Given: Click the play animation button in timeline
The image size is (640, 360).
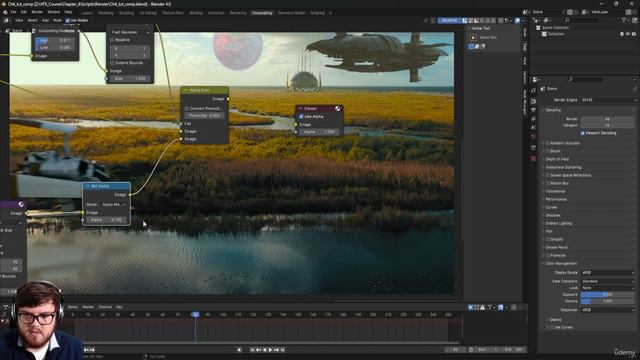Looking at the screenshot, I should click(270, 350).
